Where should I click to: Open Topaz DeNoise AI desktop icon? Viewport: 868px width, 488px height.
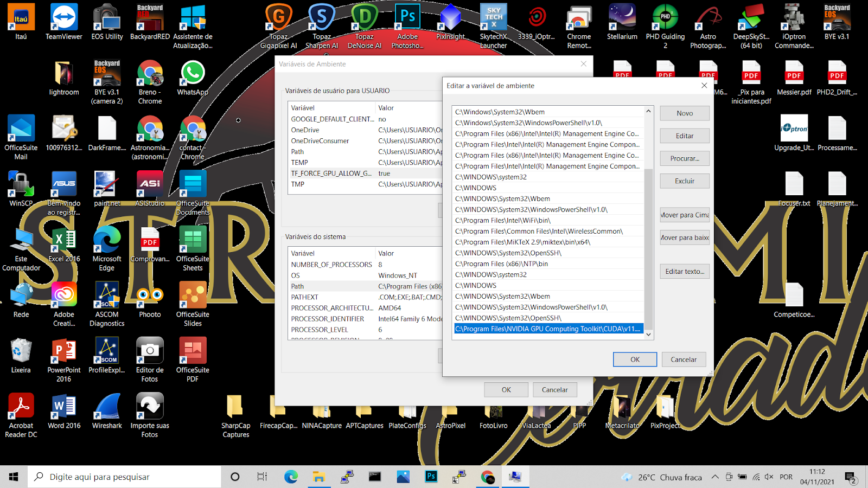tap(365, 27)
